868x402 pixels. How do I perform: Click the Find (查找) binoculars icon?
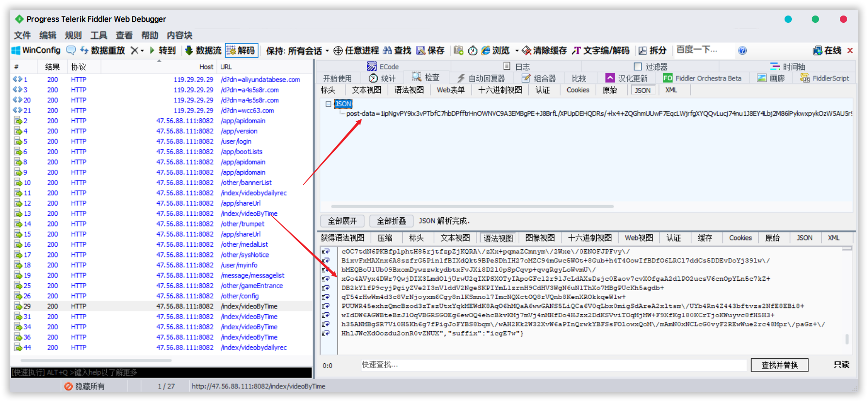pyautogui.click(x=387, y=50)
